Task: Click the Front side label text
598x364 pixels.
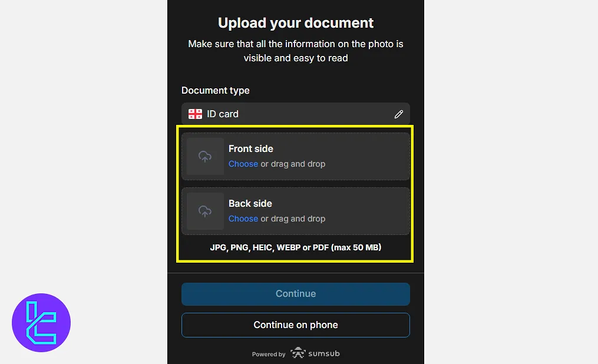Action: pyautogui.click(x=250, y=148)
